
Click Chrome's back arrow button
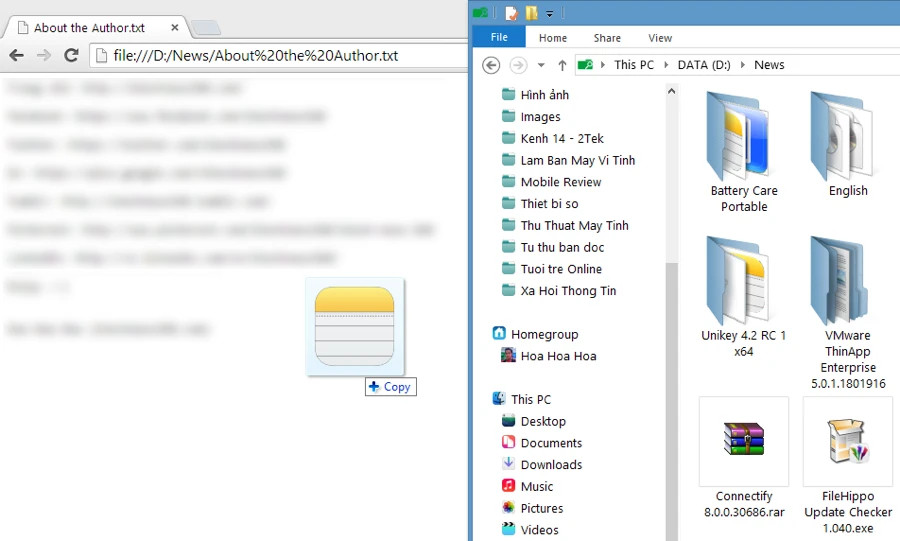[16, 55]
